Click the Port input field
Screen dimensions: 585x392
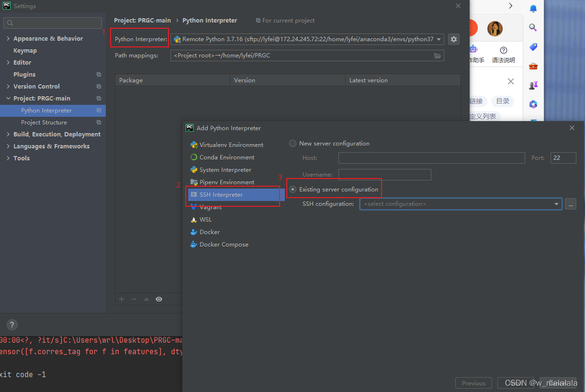[563, 158]
